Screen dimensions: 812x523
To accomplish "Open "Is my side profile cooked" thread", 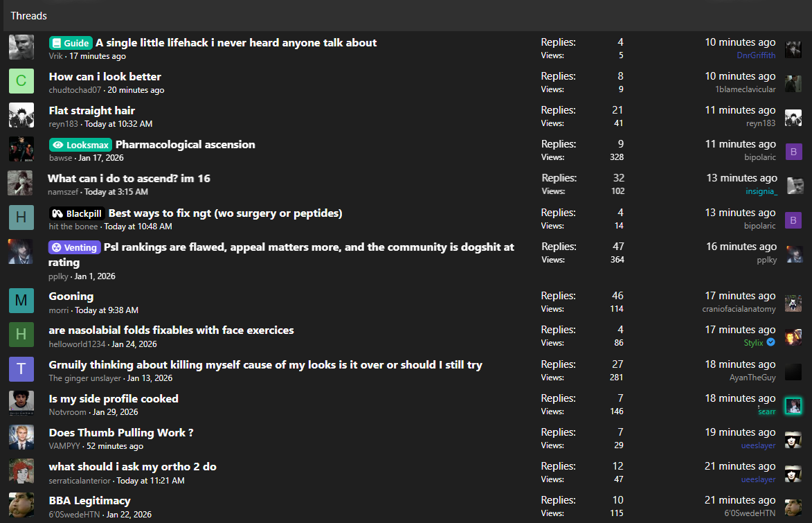I will pos(114,399).
